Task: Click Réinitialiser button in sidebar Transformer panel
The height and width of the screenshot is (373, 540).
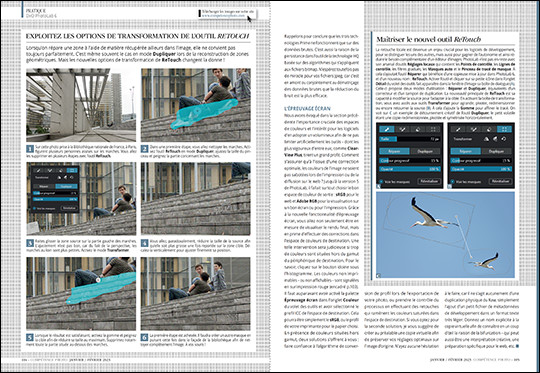Action: (x=500, y=181)
